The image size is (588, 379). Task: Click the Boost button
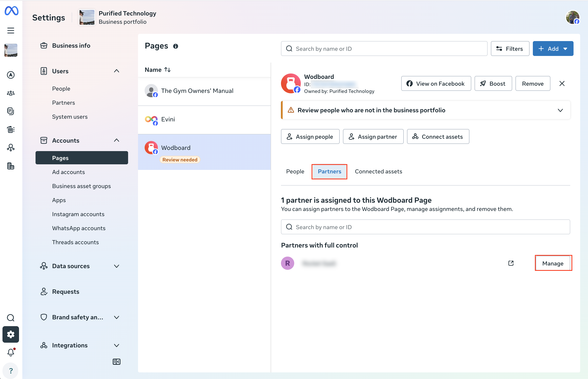point(493,83)
